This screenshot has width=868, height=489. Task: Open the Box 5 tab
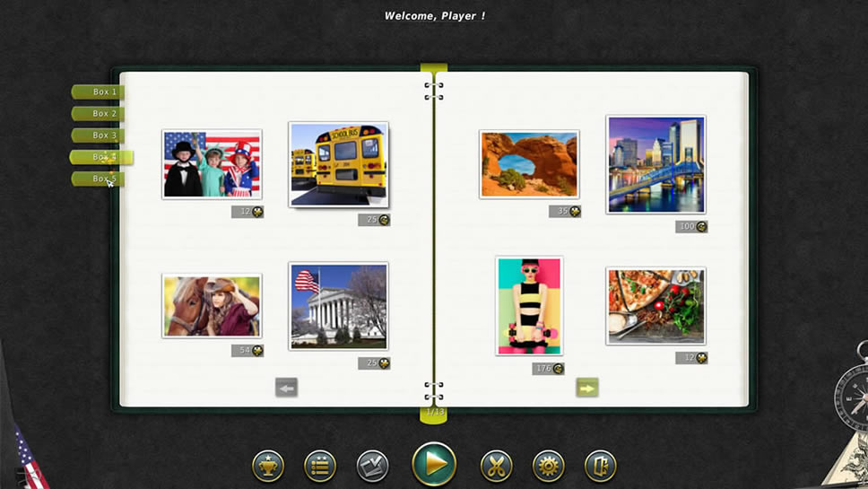click(98, 179)
